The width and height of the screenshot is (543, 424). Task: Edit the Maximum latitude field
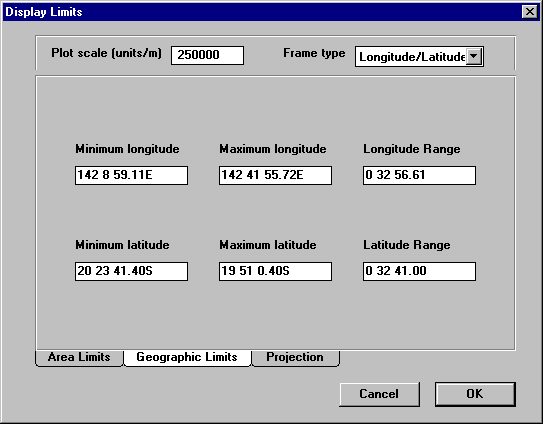275,271
